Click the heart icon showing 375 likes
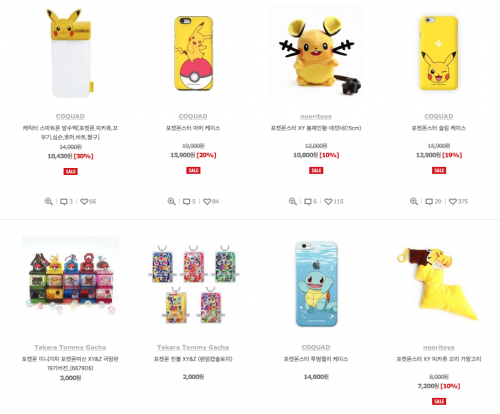The image size is (500, 414). [x=453, y=202]
